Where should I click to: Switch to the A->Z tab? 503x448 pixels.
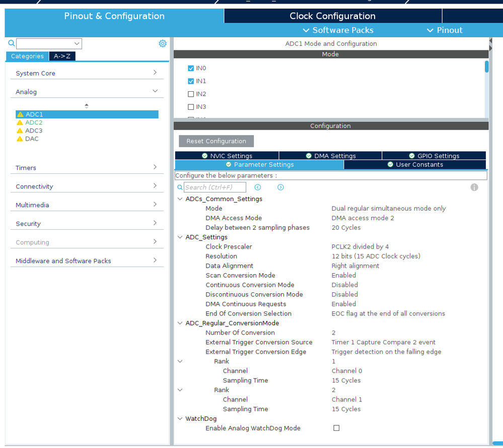coord(62,56)
